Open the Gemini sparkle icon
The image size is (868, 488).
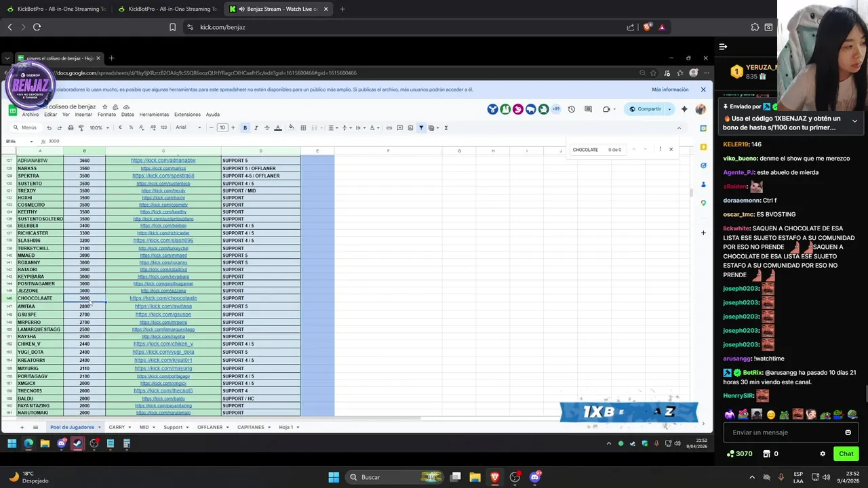684,109
